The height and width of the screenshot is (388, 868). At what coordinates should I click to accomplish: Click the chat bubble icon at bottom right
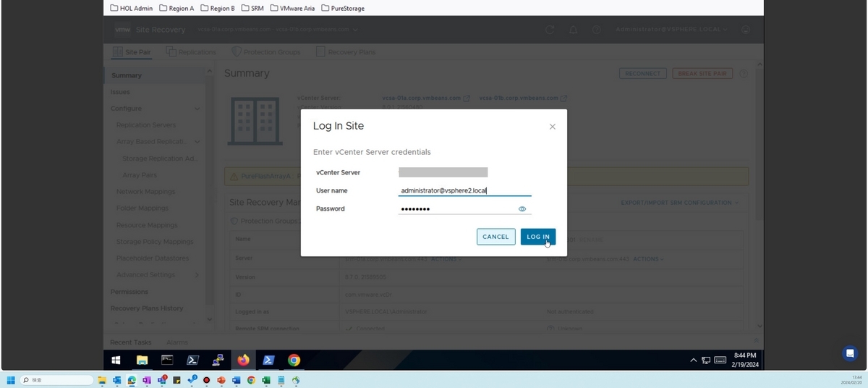[850, 353]
